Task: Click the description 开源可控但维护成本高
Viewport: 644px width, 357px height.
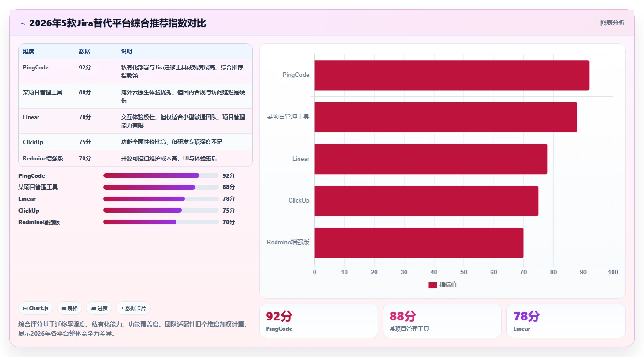Action: [169, 159]
